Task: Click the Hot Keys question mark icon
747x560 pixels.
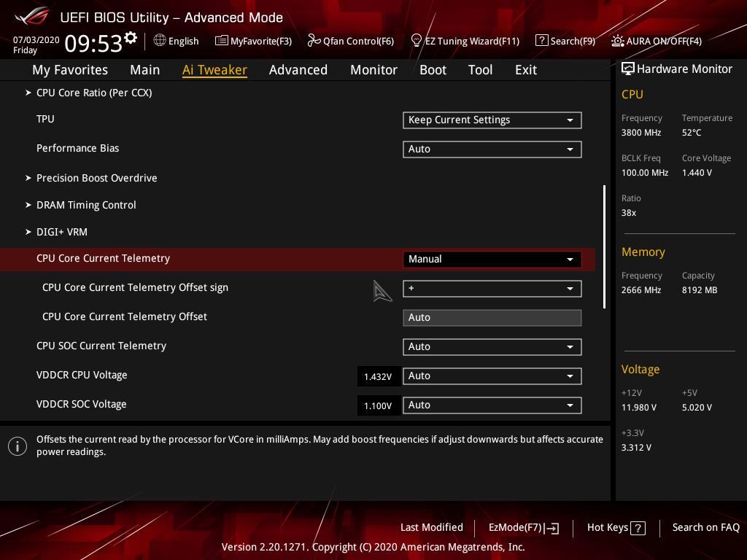Action: (x=638, y=528)
